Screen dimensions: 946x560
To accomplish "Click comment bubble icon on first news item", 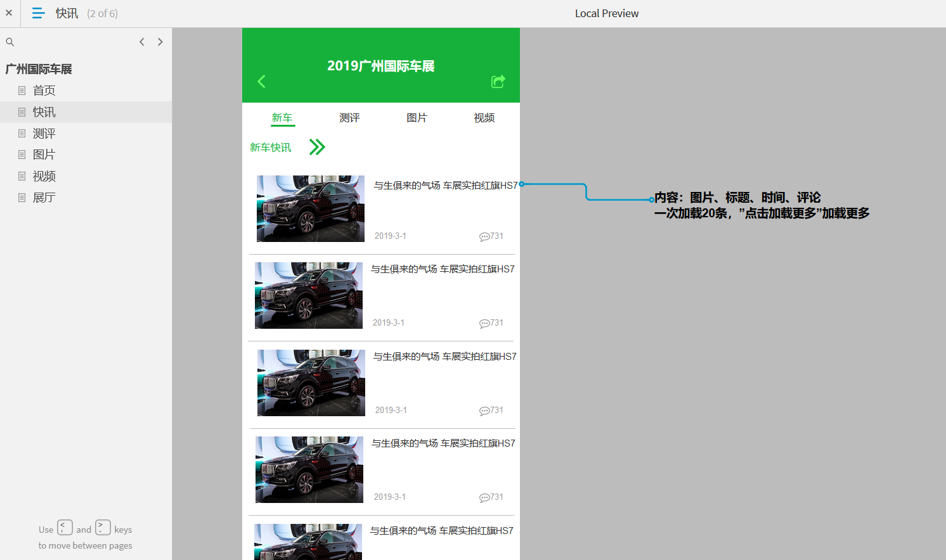I will coord(484,236).
